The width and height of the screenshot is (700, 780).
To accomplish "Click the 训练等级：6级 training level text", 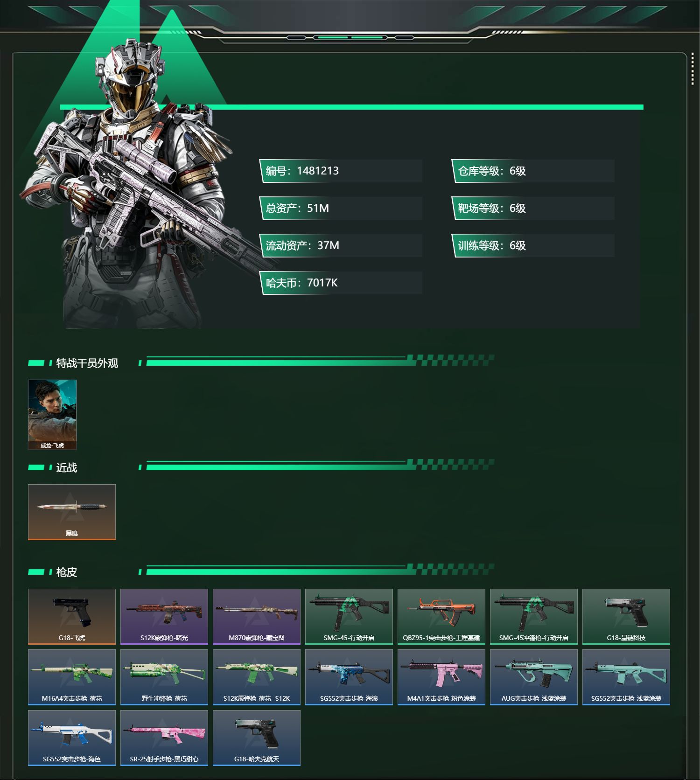I will (492, 245).
